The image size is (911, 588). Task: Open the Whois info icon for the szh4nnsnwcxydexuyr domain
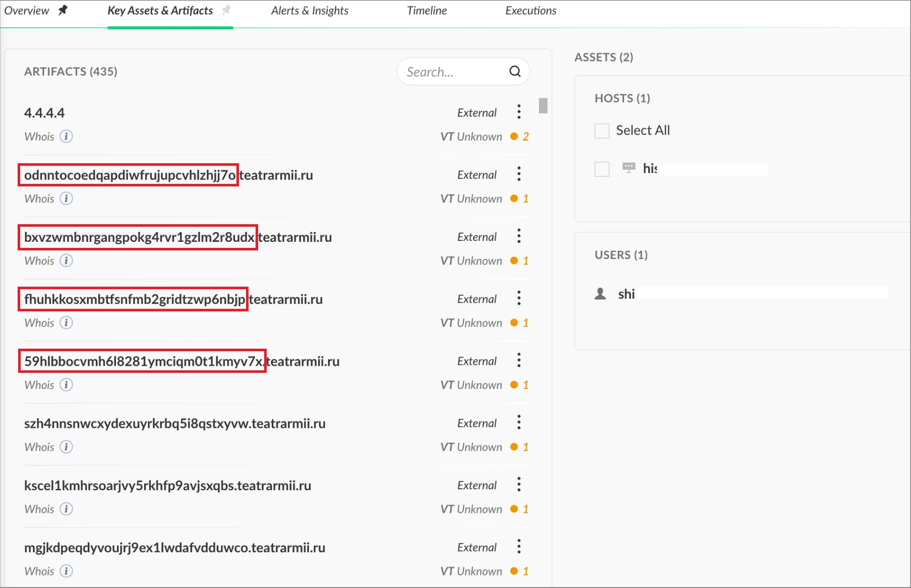tap(66, 447)
